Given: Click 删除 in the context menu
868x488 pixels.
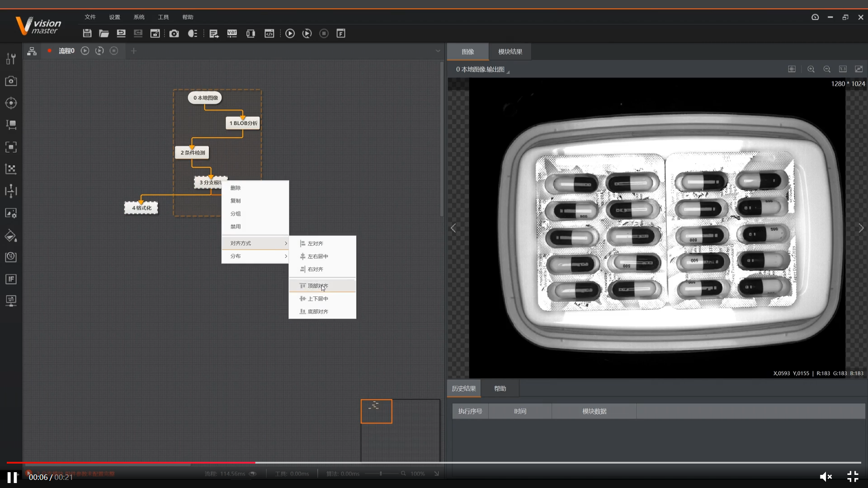Looking at the screenshot, I should (x=236, y=188).
